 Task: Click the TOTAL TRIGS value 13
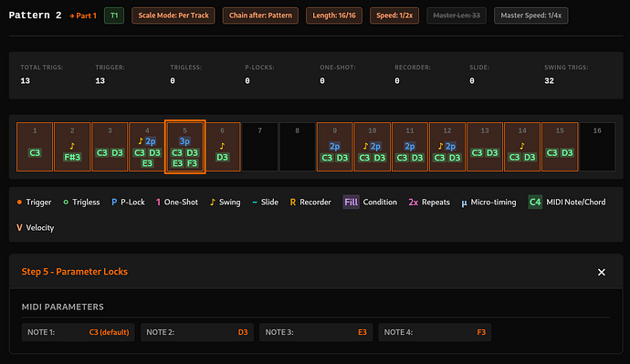(26, 81)
